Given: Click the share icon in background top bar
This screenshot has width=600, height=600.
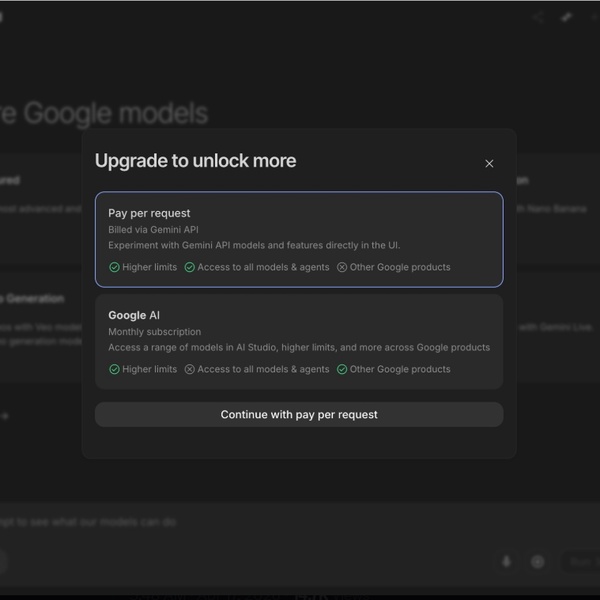Looking at the screenshot, I should coord(538,17).
